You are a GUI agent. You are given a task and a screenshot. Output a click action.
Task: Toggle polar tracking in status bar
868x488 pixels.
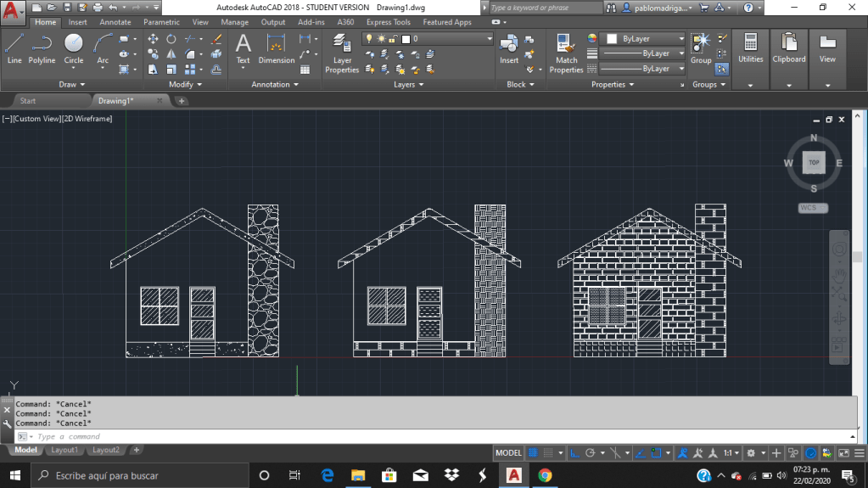click(x=591, y=453)
